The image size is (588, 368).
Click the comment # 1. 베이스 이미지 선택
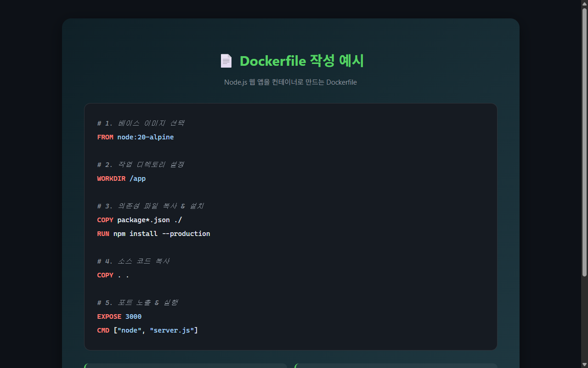140,123
